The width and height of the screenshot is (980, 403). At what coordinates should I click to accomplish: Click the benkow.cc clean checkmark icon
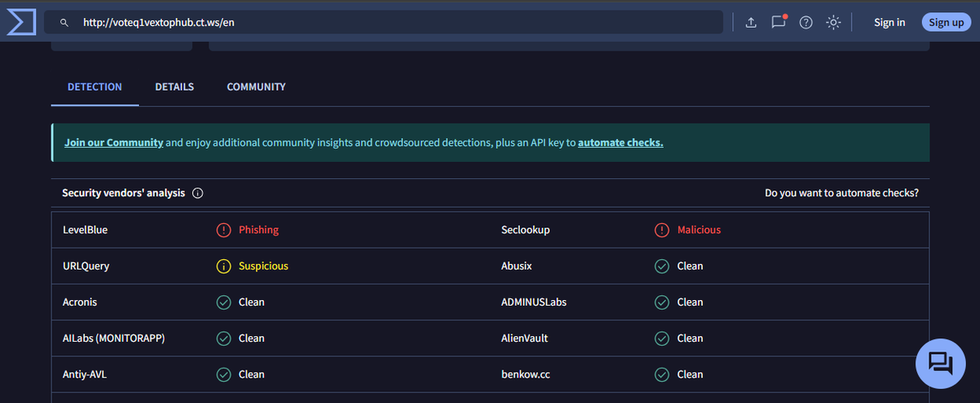pos(662,375)
